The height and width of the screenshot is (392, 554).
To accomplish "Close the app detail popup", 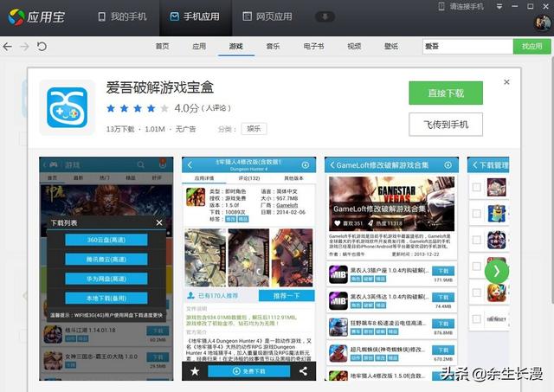I will click(x=507, y=82).
